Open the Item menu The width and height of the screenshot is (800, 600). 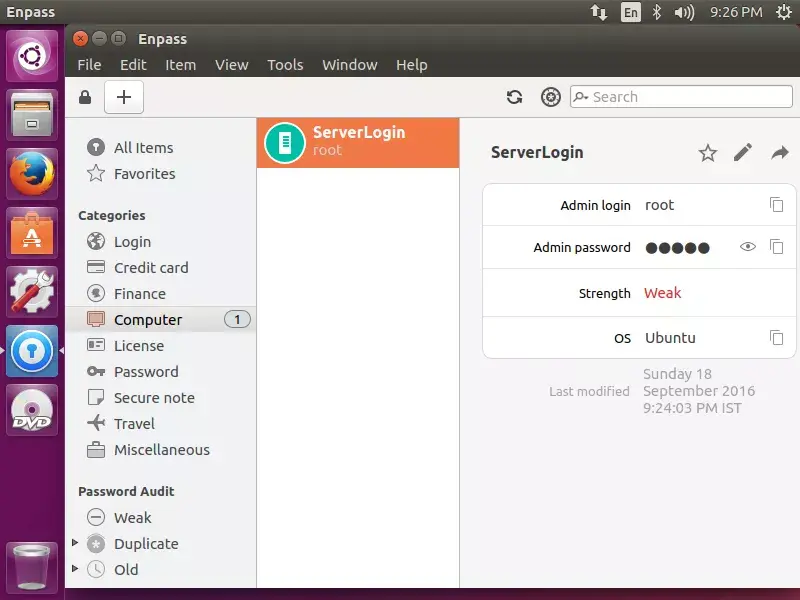pyautogui.click(x=181, y=65)
